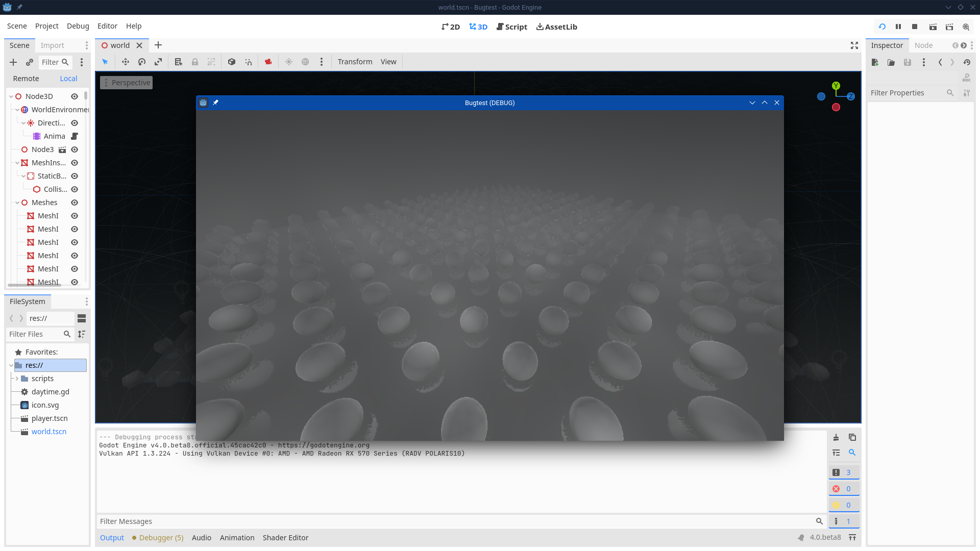Toggle visibility of Node3D root
Screen dimensions: 980x551
[75, 96]
